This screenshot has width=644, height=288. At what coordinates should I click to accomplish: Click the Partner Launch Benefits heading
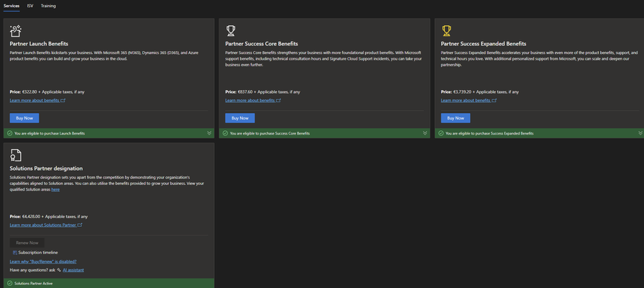[39, 44]
